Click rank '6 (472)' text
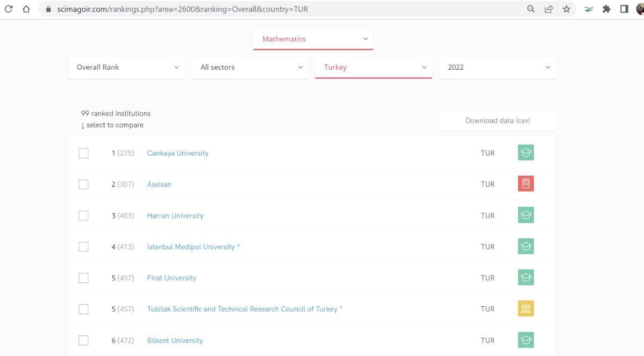The image size is (644, 356). click(123, 341)
